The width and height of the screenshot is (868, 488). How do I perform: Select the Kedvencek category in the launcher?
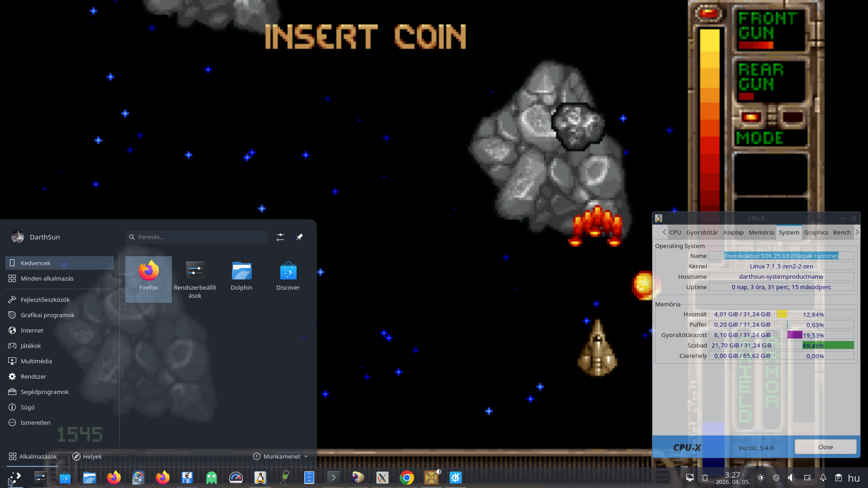(60, 263)
